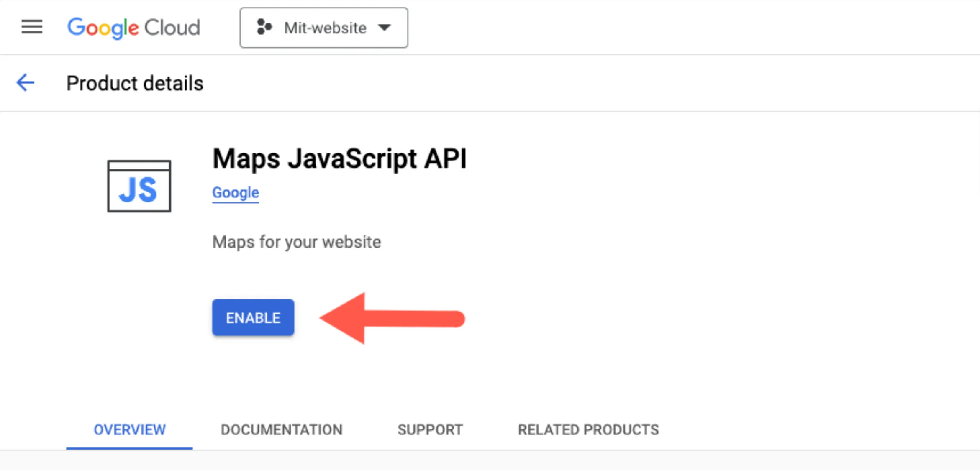Click the word Cloud in logo
The image size is (980, 470).
click(x=172, y=28)
